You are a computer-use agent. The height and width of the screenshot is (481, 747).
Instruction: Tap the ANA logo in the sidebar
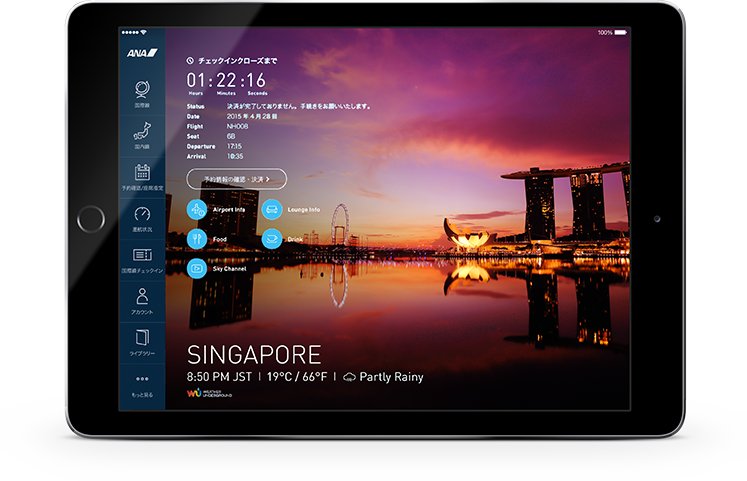pos(141,52)
